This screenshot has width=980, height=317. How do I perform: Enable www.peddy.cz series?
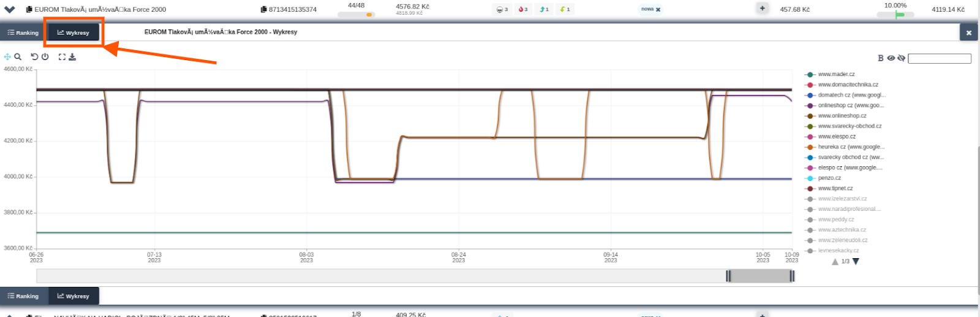pyautogui.click(x=830, y=220)
